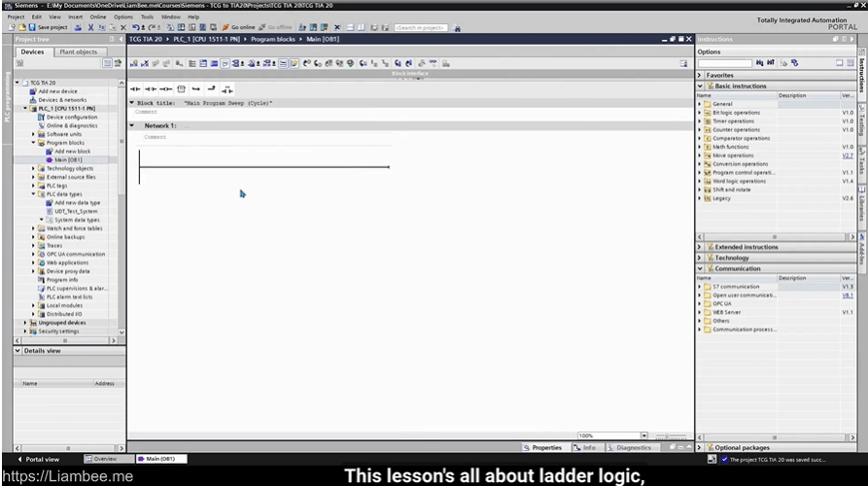The width and height of the screenshot is (868, 486).
Task: Click Add new block in tree
Action: [x=72, y=151]
